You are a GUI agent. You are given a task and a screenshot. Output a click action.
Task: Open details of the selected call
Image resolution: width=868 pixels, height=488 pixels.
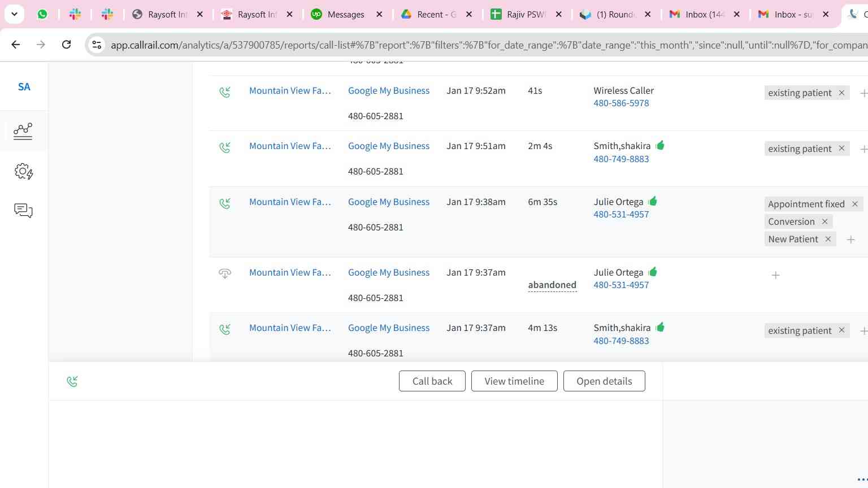(x=604, y=381)
